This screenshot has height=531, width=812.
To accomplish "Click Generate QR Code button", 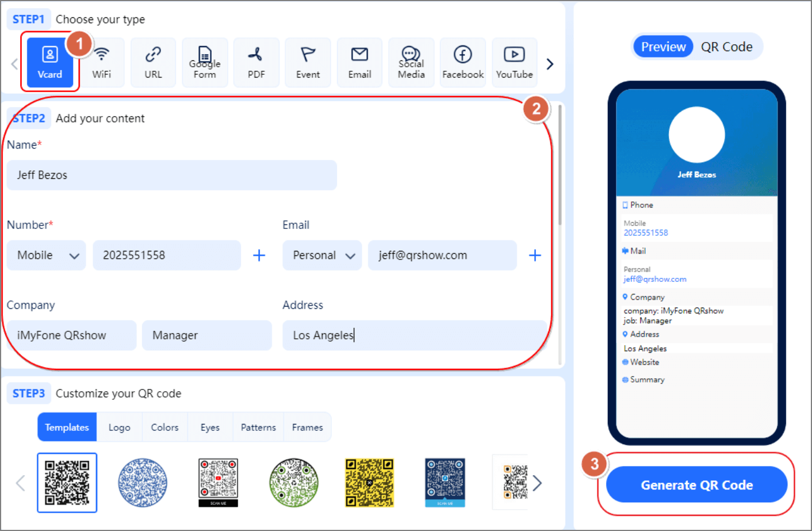I will tap(696, 485).
